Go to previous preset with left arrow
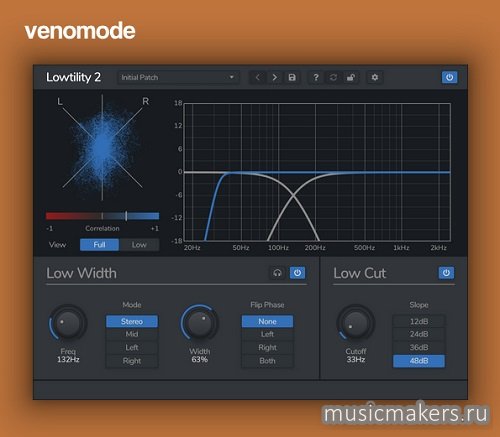Image resolution: width=500 pixels, height=437 pixels. [258, 78]
